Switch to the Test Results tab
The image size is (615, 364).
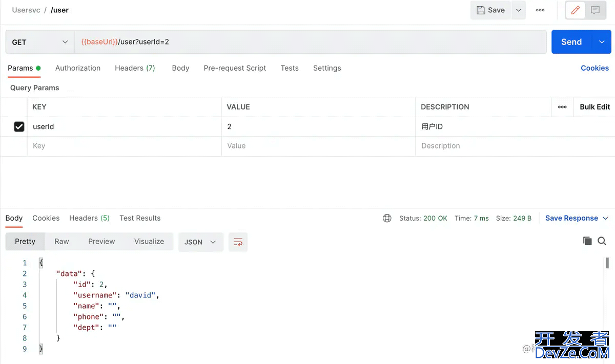tap(140, 218)
